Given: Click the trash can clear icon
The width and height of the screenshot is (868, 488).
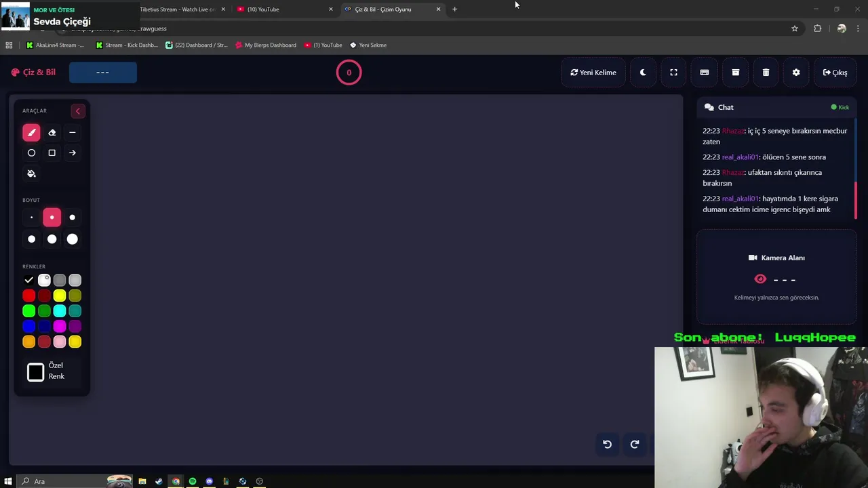Looking at the screenshot, I should coord(766,73).
